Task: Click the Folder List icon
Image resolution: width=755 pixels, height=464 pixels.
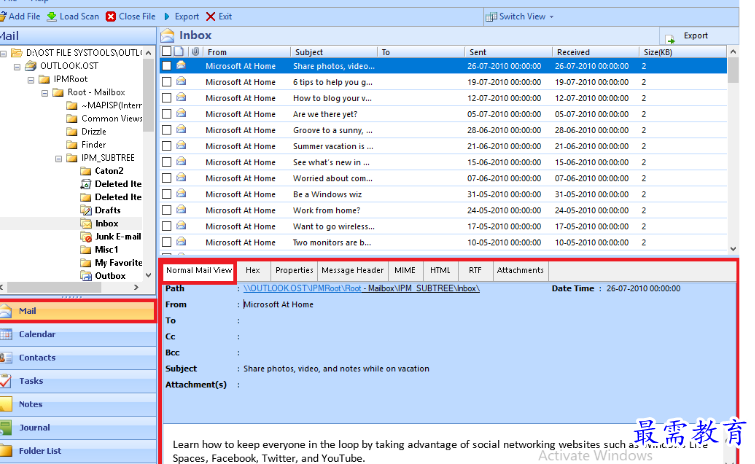Action: click(x=6, y=451)
